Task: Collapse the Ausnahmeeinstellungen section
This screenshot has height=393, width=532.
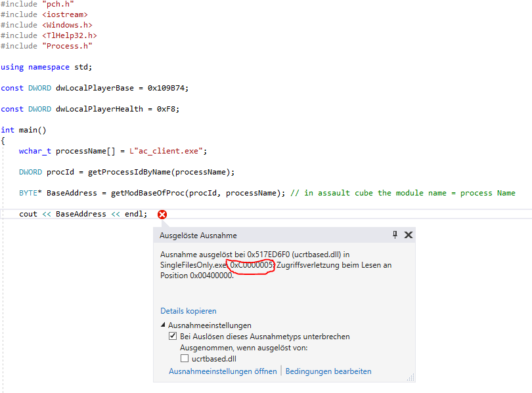Action: (164, 324)
